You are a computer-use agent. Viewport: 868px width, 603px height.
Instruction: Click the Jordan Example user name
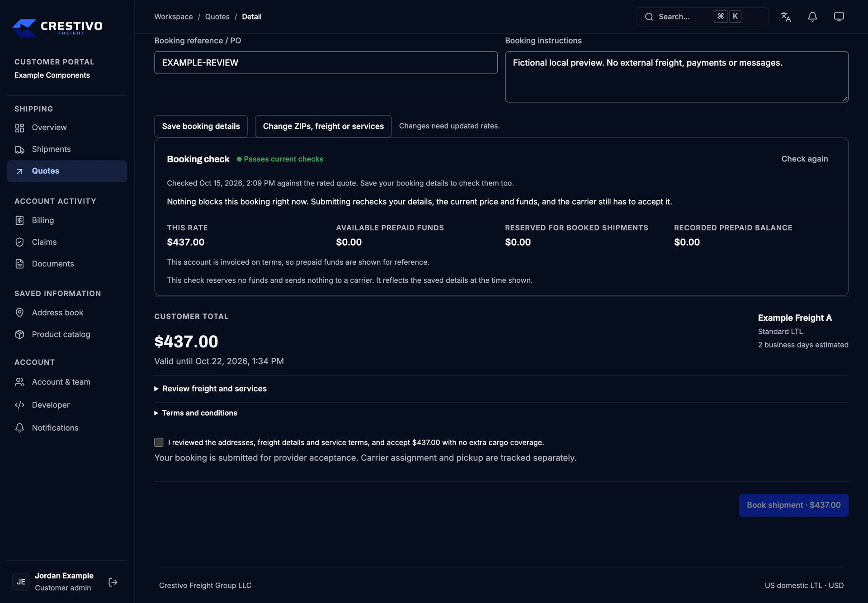(x=64, y=576)
